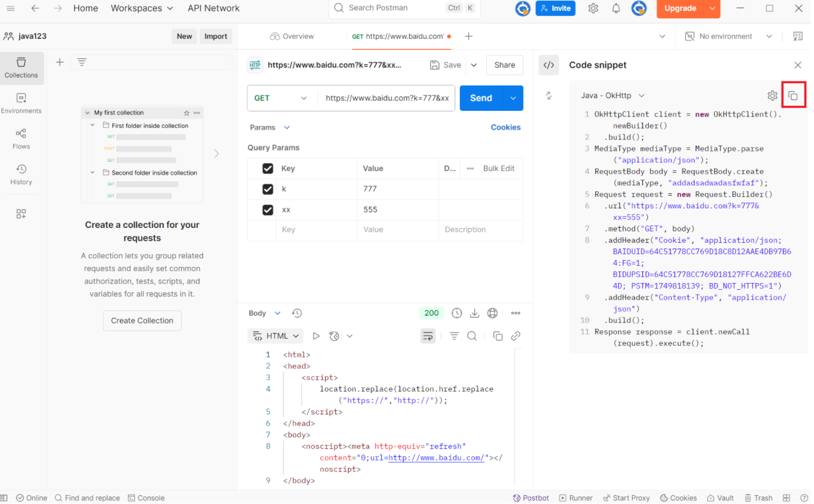The height and width of the screenshot is (504, 814).
Task: Click the collections filter icon
Action: tap(82, 62)
